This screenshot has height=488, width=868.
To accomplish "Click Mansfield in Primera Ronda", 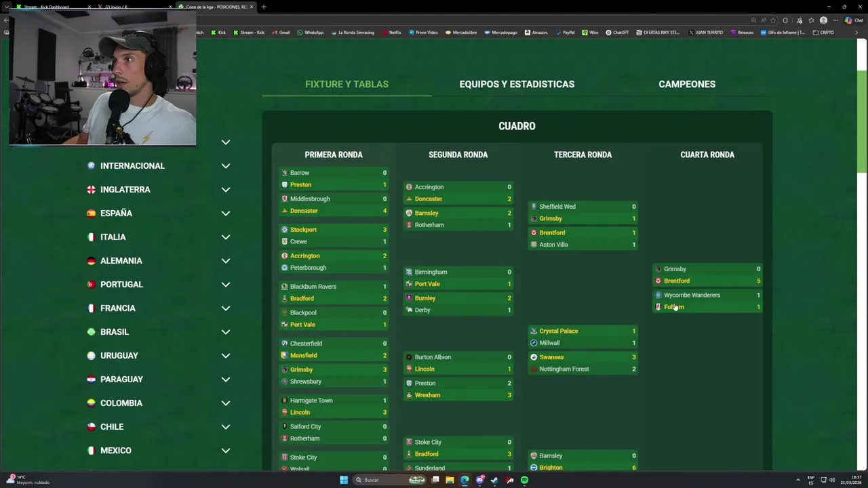I will (x=303, y=355).
